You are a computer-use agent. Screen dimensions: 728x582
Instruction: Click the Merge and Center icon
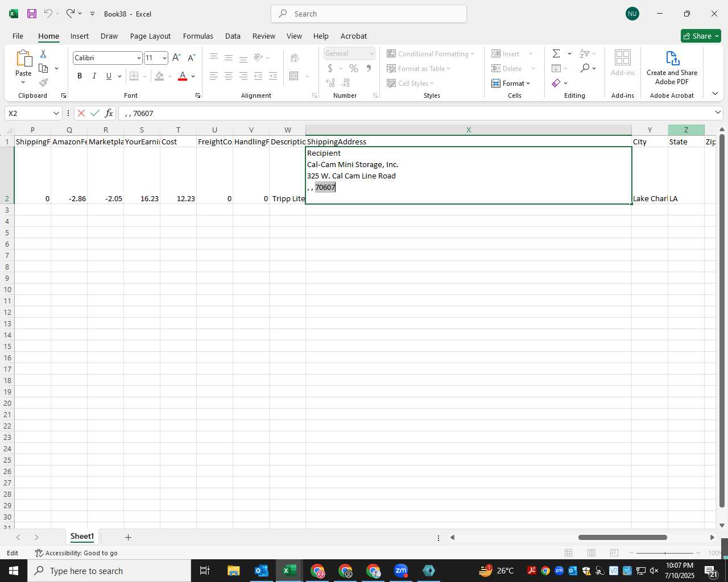[x=294, y=76]
